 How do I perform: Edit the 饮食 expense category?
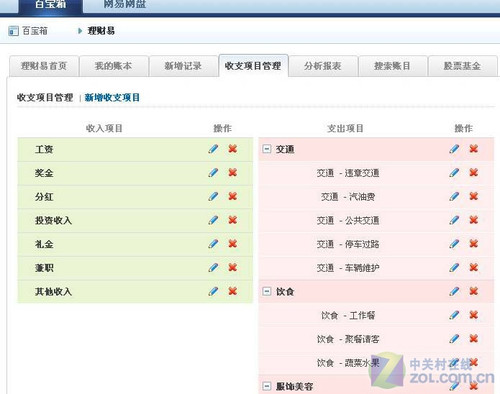pos(454,291)
